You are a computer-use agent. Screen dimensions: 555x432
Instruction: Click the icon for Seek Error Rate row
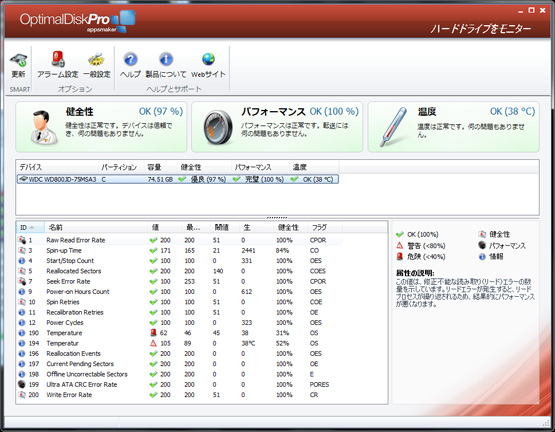click(x=22, y=281)
